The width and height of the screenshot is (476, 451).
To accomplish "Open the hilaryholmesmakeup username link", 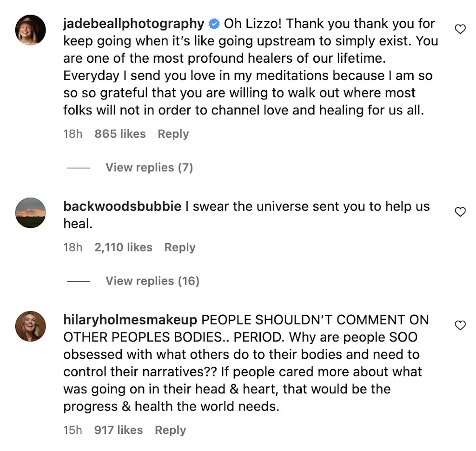I will pos(130,320).
